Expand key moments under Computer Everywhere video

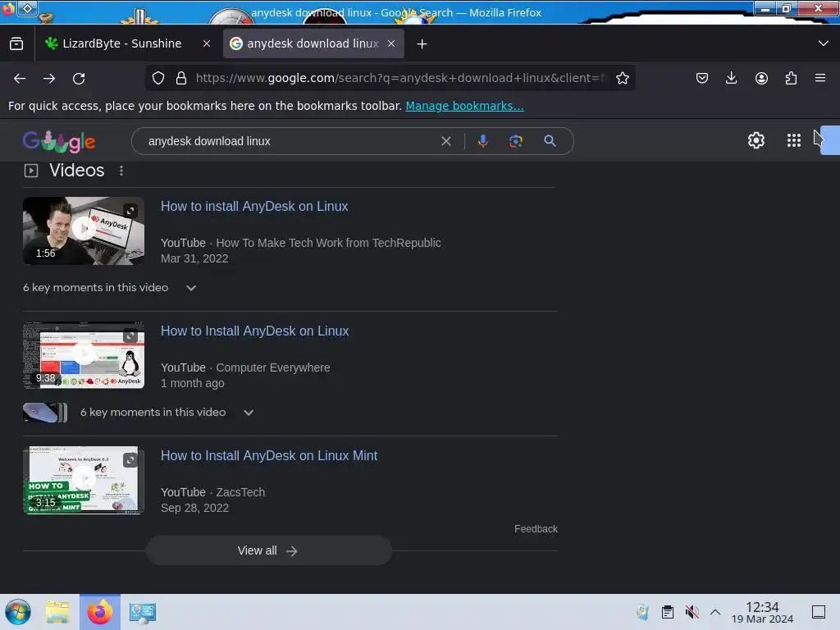point(249,413)
